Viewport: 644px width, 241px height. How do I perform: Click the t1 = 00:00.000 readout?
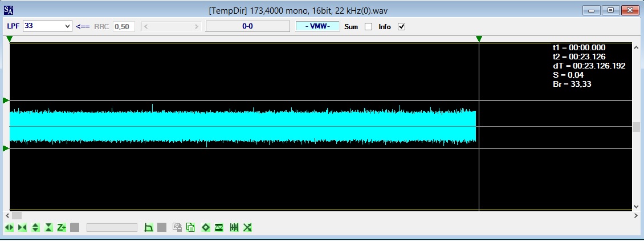coord(579,48)
